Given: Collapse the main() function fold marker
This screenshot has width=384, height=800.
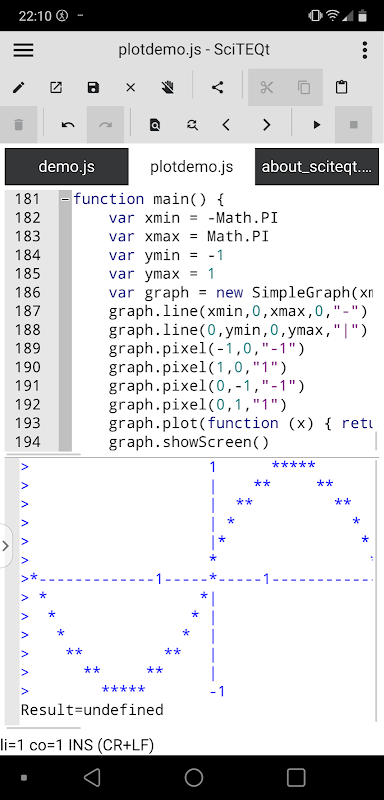Looking at the screenshot, I should click(65, 199).
